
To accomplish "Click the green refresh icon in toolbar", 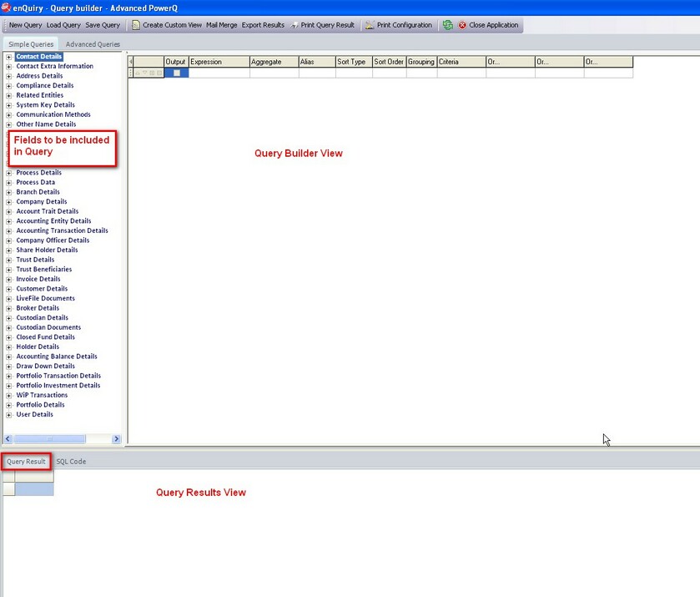I will 448,25.
